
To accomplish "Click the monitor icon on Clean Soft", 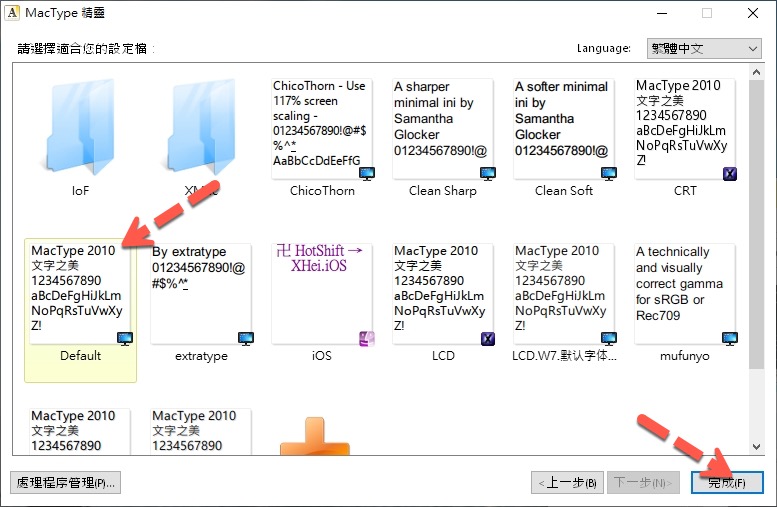I will [609, 174].
